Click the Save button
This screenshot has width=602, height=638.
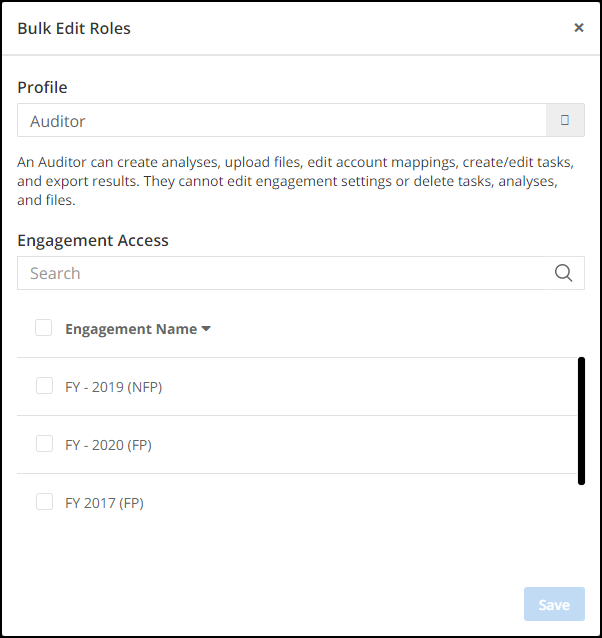pos(554,604)
